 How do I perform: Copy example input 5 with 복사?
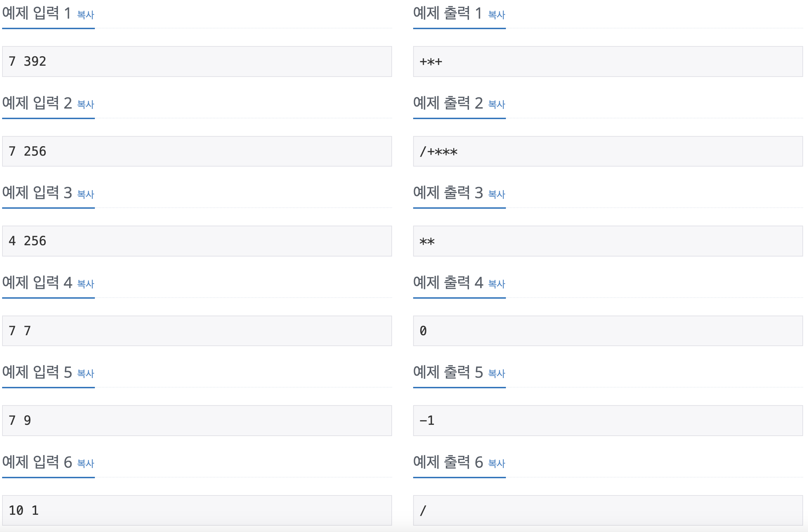(x=86, y=374)
